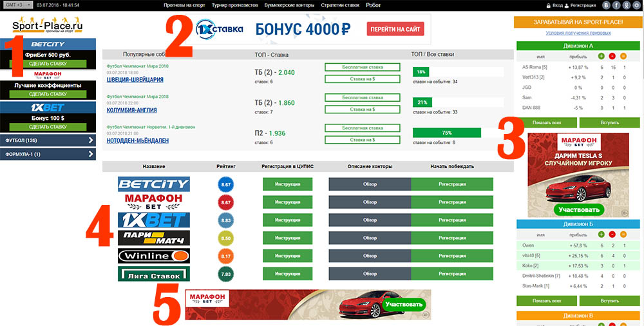Click the Лига Ставок logo in the table

154,274
